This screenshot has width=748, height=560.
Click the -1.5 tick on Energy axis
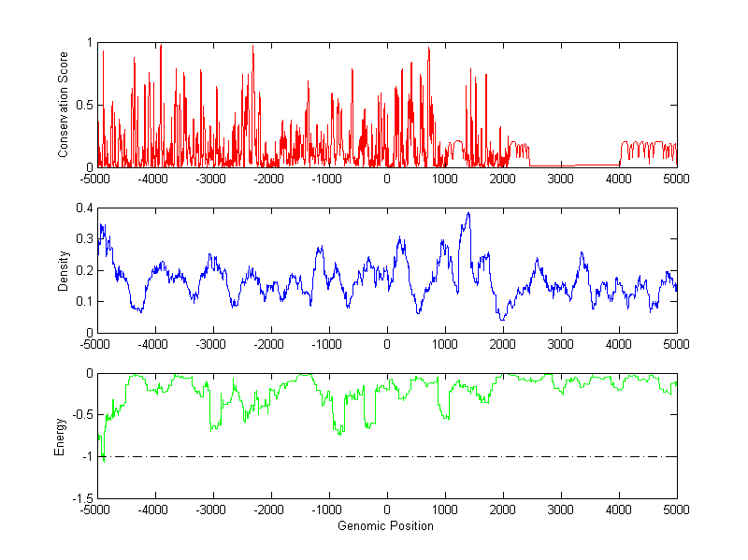81,499
